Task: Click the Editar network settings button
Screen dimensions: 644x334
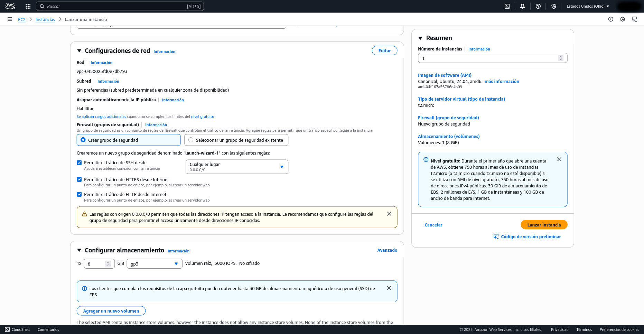Action: pyautogui.click(x=384, y=50)
